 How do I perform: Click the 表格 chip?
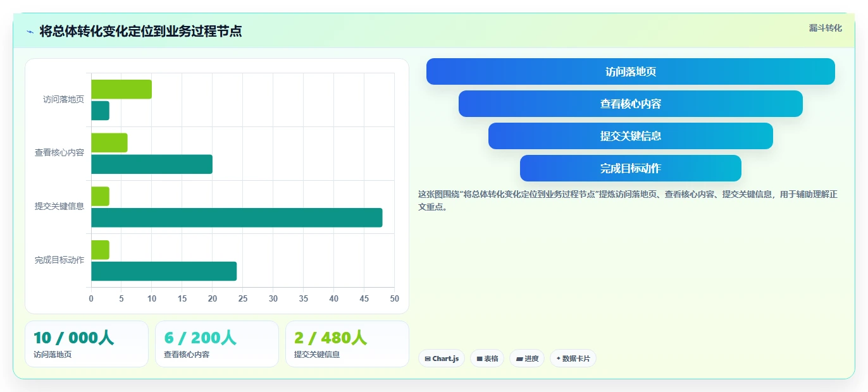(487, 358)
